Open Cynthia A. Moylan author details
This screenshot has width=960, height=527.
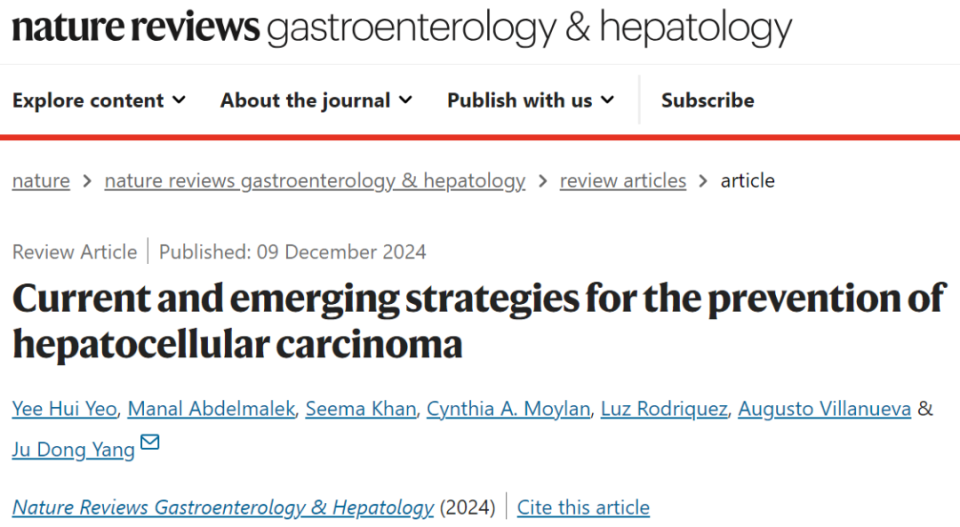(x=508, y=409)
